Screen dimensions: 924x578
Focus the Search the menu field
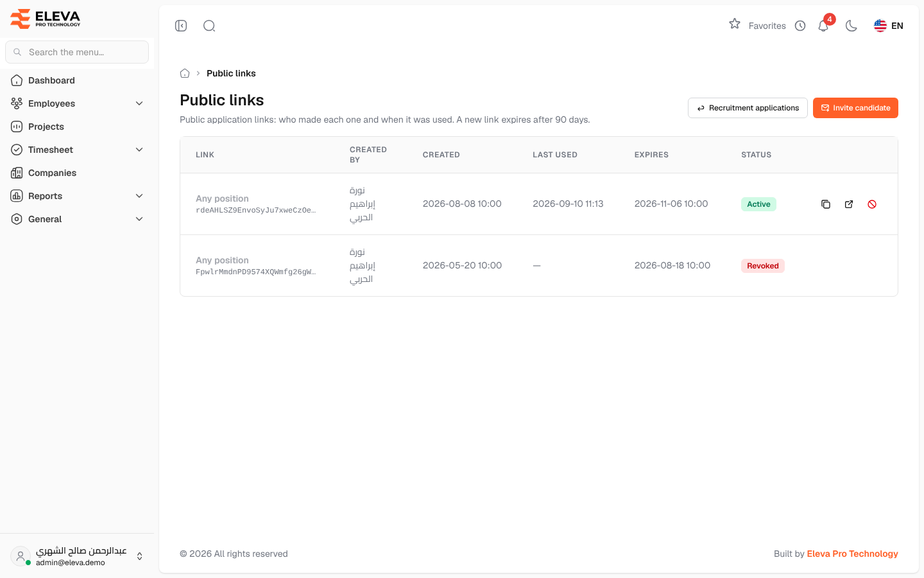point(77,52)
